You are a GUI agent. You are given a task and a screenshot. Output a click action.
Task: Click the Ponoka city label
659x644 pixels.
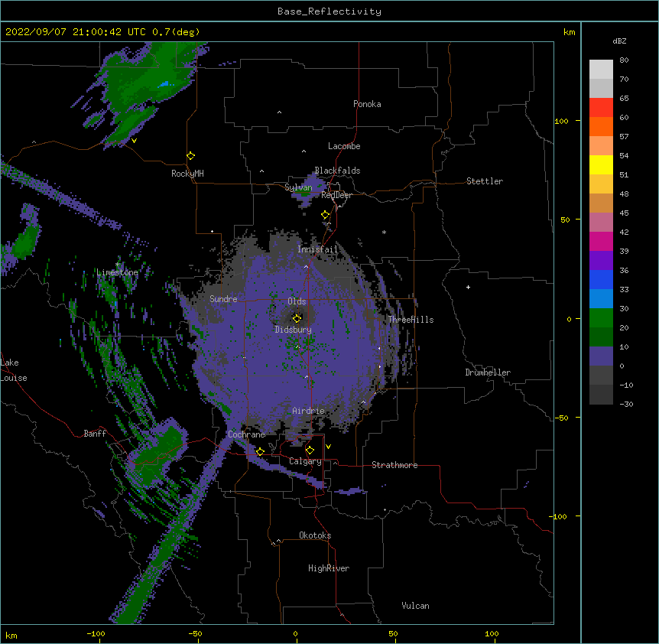[367, 104]
